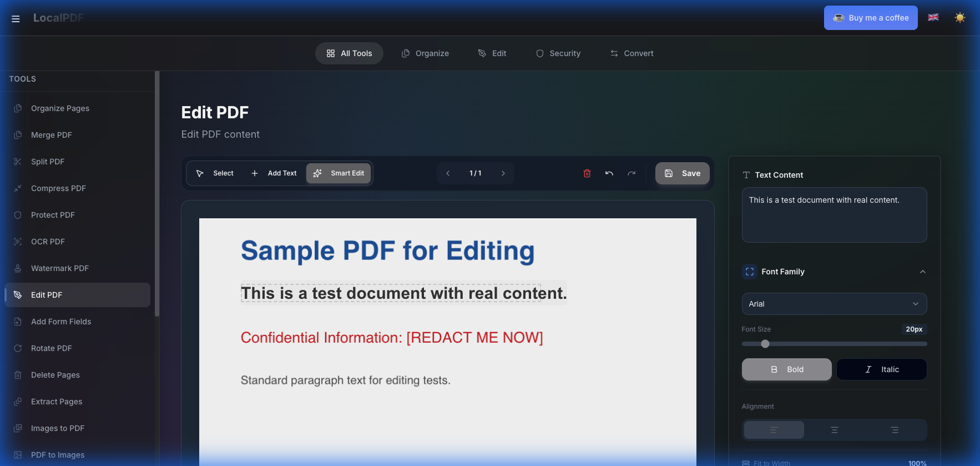Click the OCR PDF scan icon
This screenshot has width=980, height=466.
coord(18,242)
